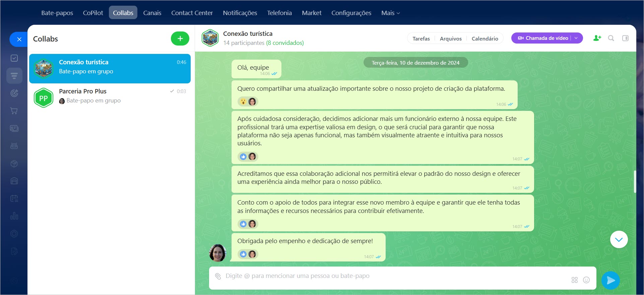
Task: Search within the chat using the magnifier icon
Action: coord(611,38)
